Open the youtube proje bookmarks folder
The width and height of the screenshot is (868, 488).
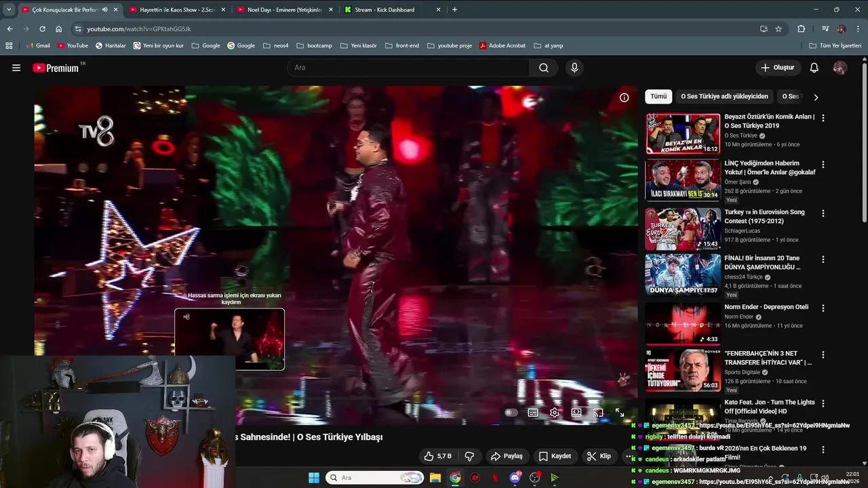tap(450, 45)
